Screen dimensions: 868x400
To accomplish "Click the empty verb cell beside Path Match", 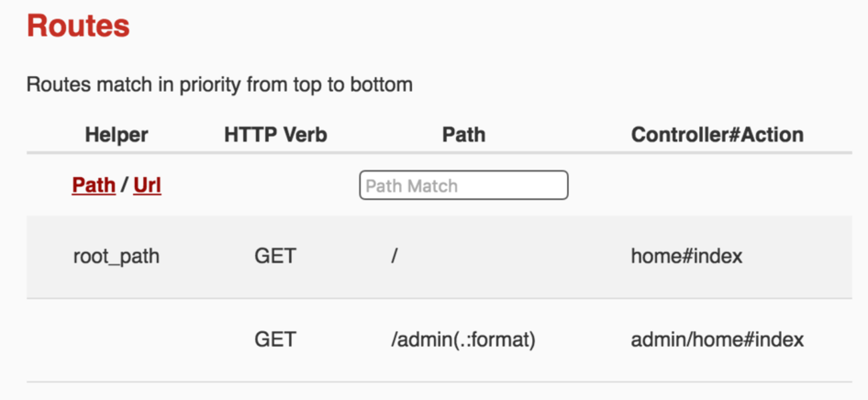I will click(x=275, y=186).
